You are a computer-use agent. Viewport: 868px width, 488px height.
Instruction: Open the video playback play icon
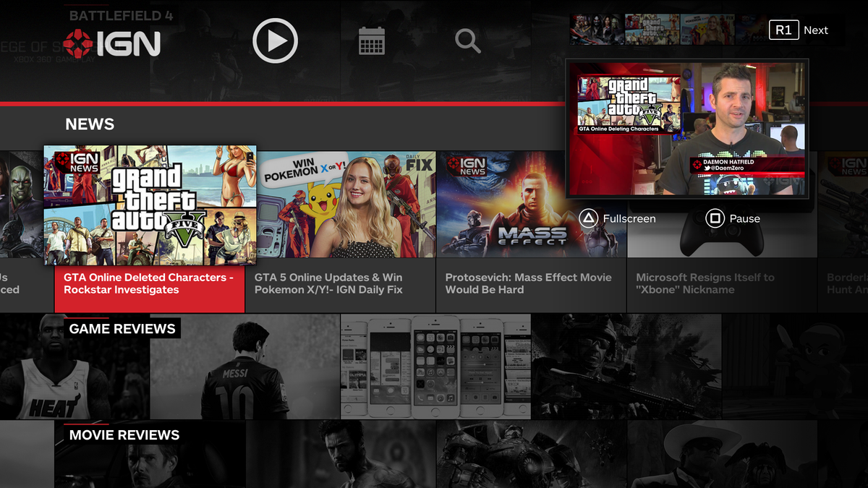pyautogui.click(x=275, y=40)
